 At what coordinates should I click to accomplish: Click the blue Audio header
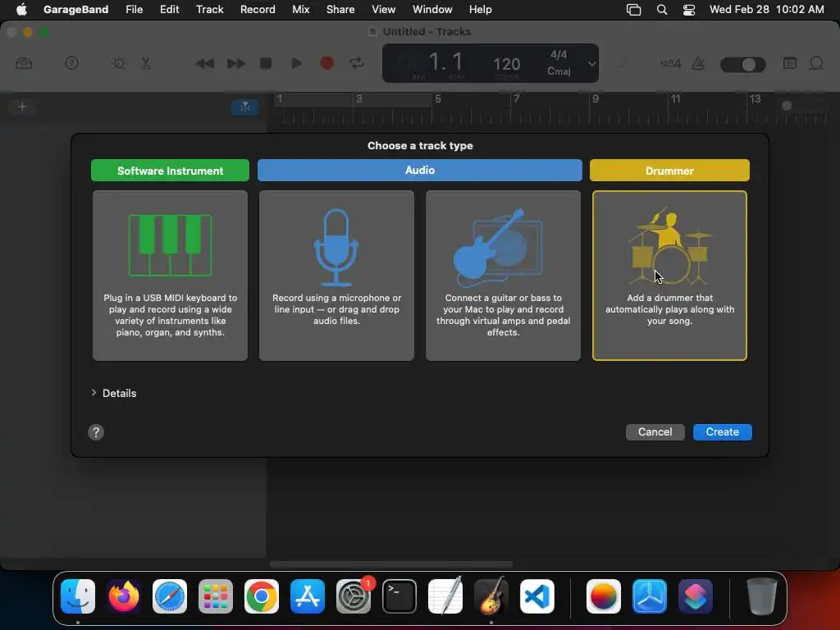[x=419, y=170]
